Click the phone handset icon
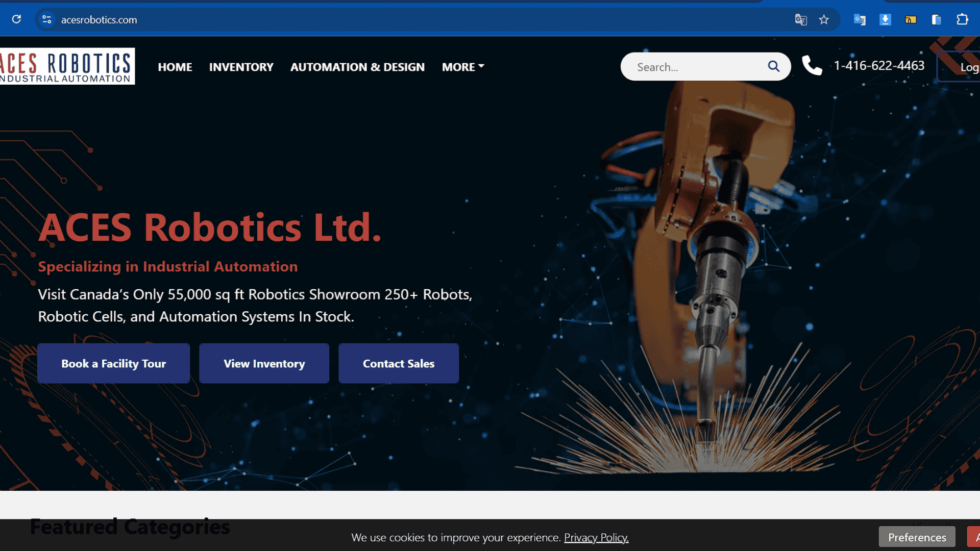The height and width of the screenshot is (551, 980). 812,66
